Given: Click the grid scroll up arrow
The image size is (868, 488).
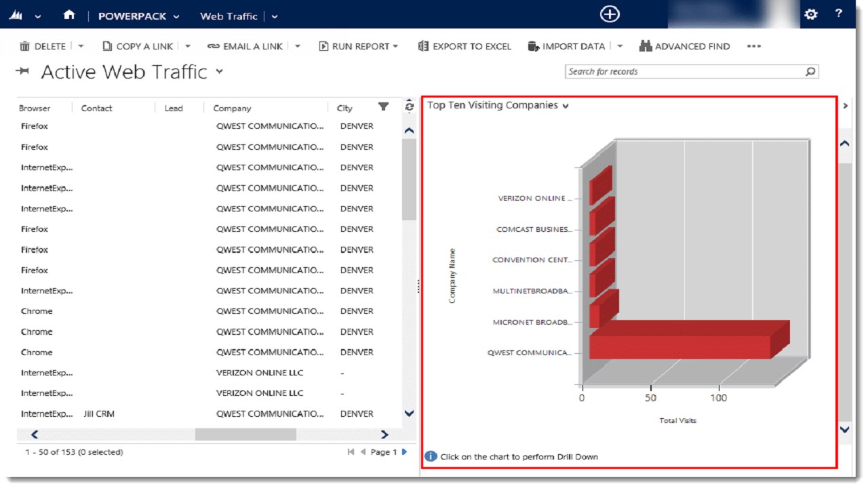Looking at the screenshot, I should coord(409,130).
